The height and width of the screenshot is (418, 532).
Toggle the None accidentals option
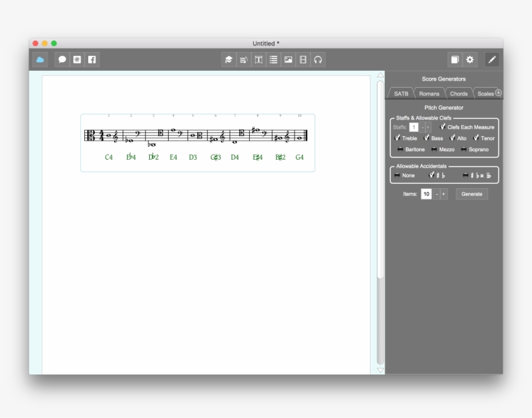pyautogui.click(x=398, y=175)
